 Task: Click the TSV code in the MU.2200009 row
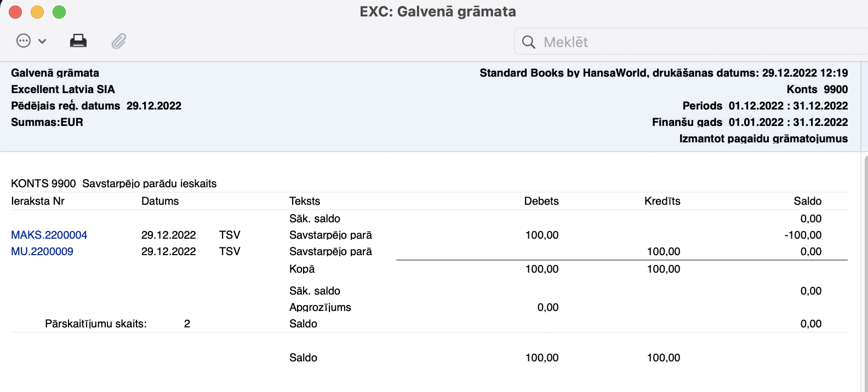coord(230,251)
